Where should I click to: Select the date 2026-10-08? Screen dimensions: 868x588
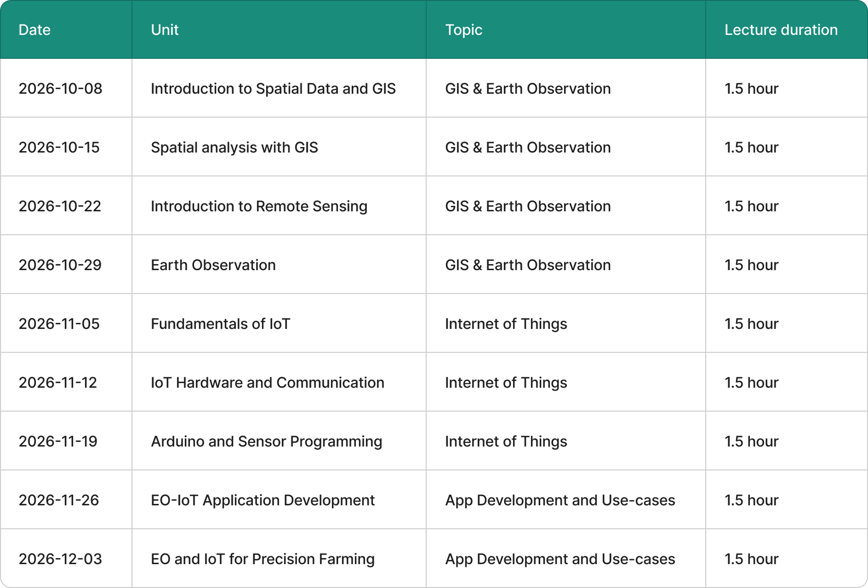[x=60, y=89]
